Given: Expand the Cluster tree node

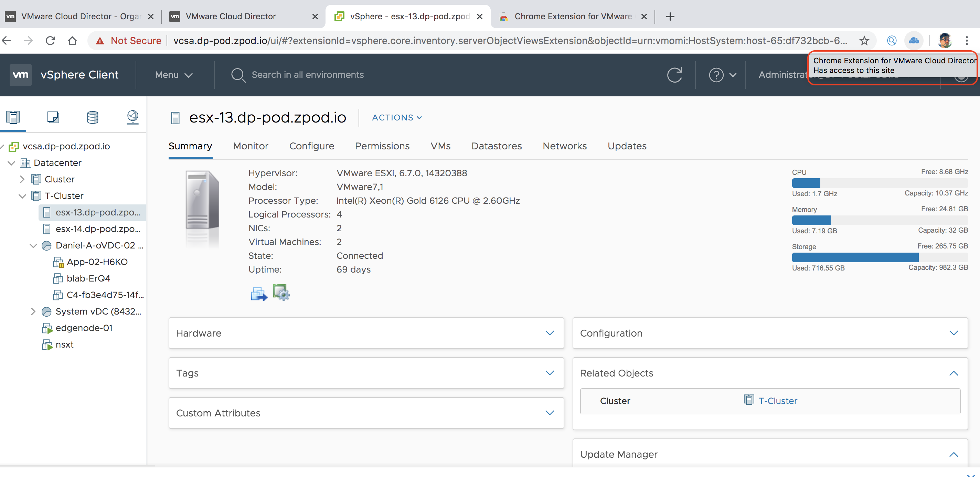Looking at the screenshot, I should pos(22,179).
